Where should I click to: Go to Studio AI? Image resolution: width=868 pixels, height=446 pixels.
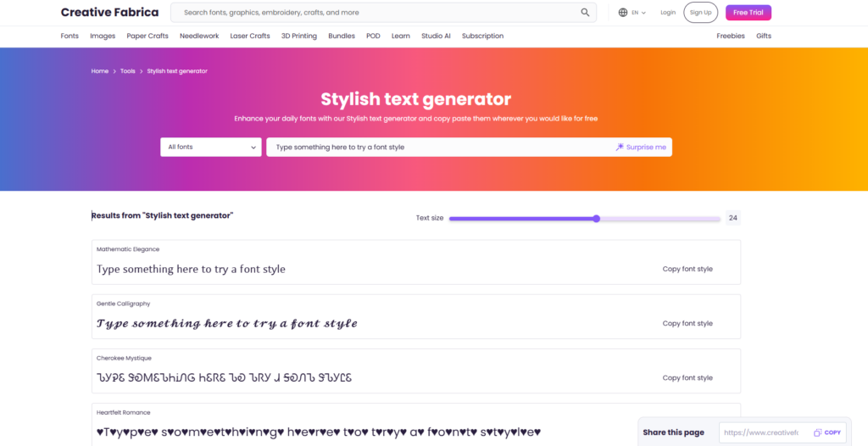click(x=436, y=36)
